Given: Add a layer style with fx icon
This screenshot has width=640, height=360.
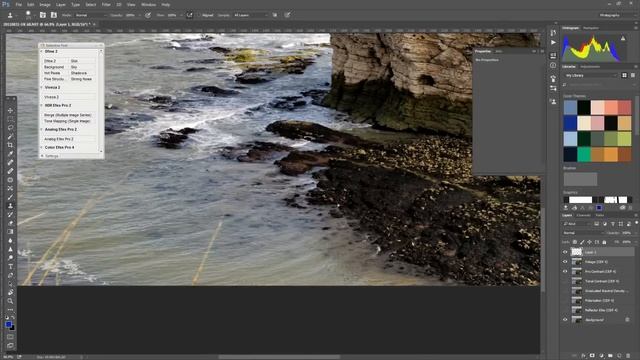Looking at the screenshot, I should click(x=583, y=356).
